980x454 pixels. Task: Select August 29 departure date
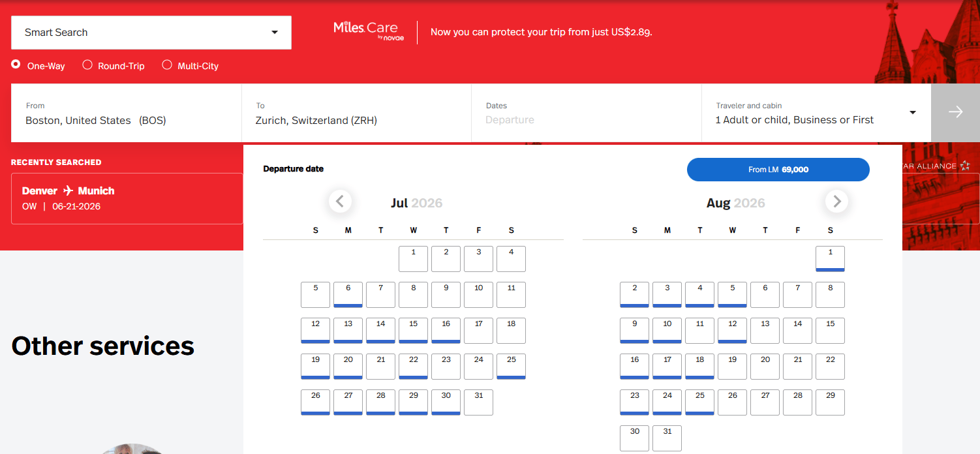(830, 402)
